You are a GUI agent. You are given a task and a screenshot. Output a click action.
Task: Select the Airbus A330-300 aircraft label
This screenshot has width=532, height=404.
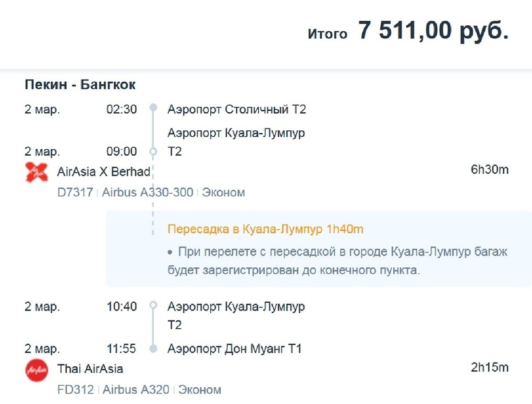pos(148,193)
